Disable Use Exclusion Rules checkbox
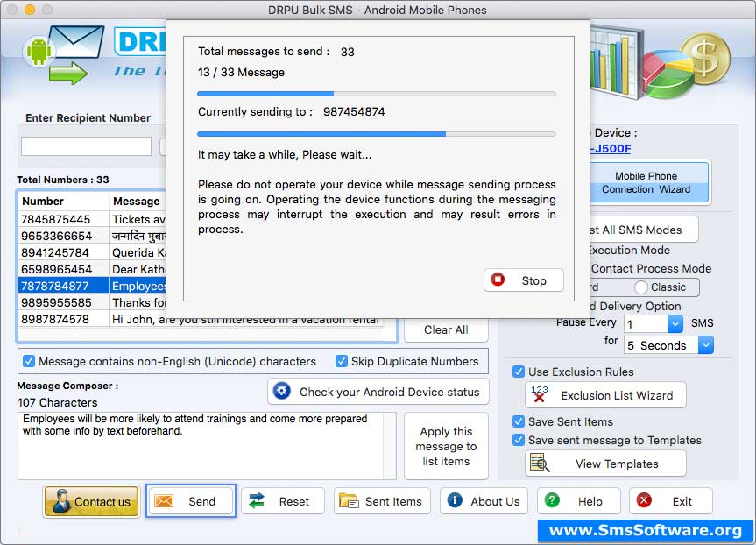This screenshot has height=545, width=756. pyautogui.click(x=519, y=372)
